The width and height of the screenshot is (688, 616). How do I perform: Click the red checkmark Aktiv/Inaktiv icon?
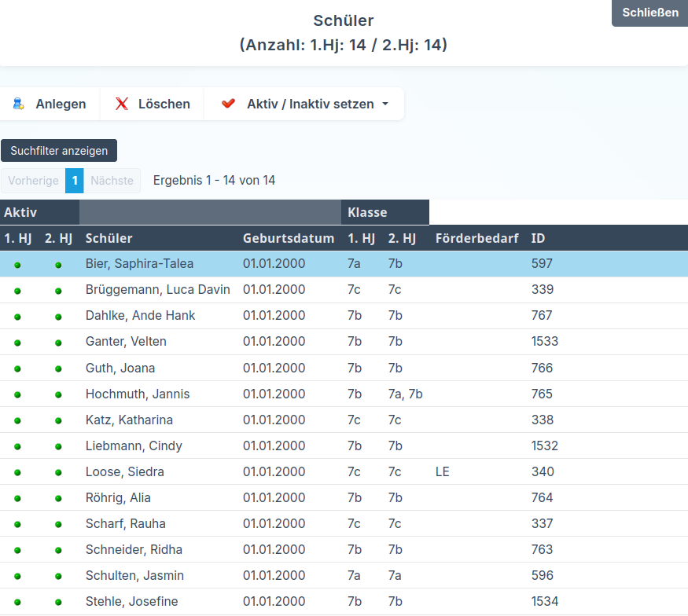[x=229, y=104]
